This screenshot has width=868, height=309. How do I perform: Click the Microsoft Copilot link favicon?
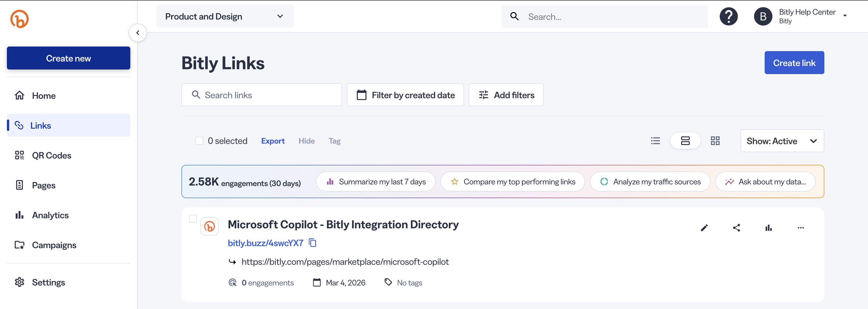(x=210, y=226)
